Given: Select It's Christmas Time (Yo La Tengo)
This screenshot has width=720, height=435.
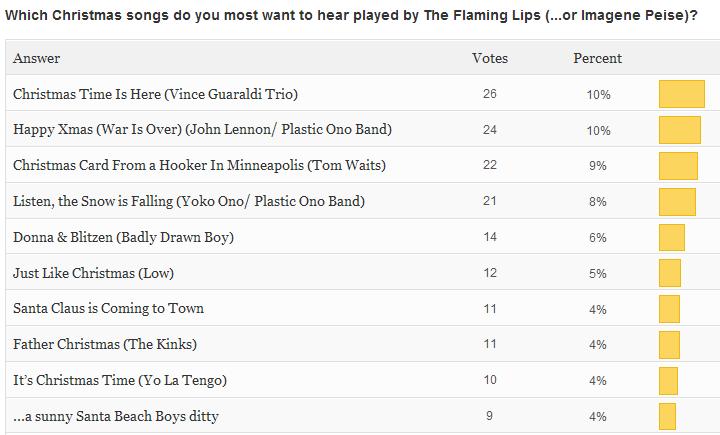Looking at the screenshot, I should [120, 381].
